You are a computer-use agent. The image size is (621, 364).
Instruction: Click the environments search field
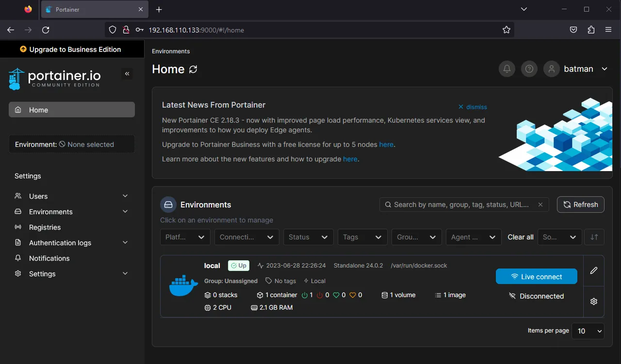coord(461,205)
